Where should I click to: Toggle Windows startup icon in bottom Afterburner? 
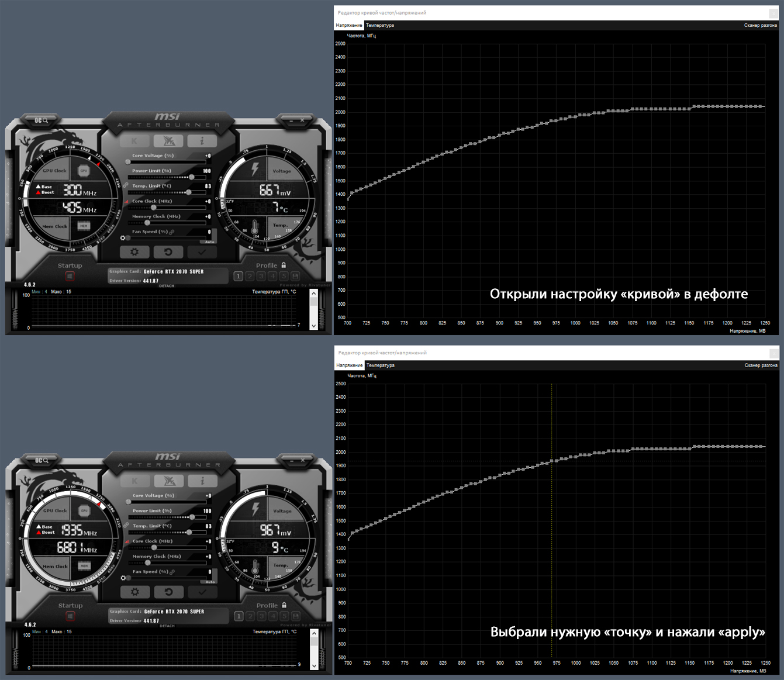pyautogui.click(x=70, y=616)
